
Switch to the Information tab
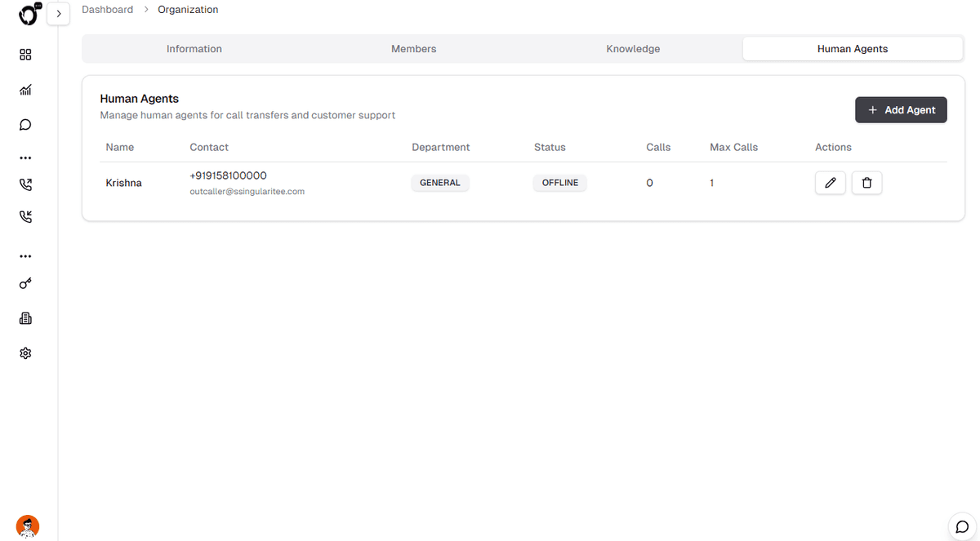pos(194,49)
